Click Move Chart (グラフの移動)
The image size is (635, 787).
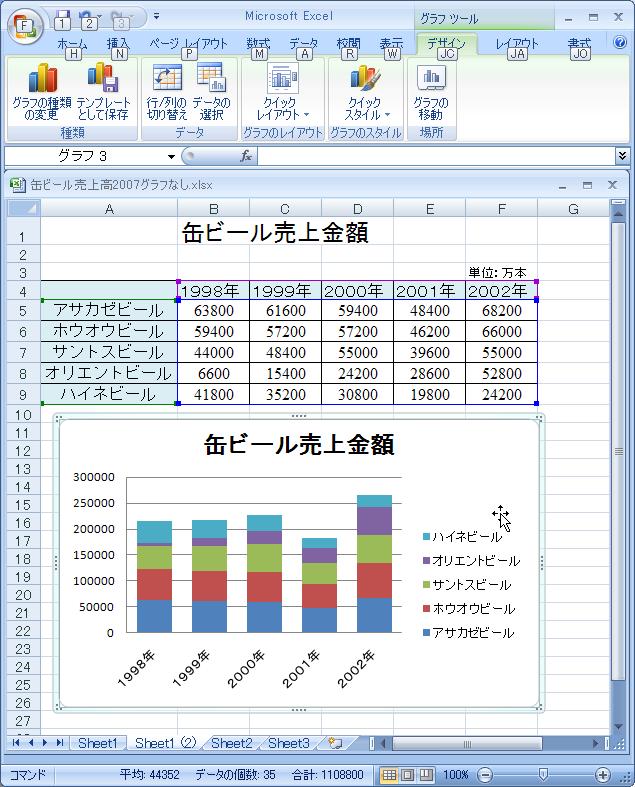431,92
